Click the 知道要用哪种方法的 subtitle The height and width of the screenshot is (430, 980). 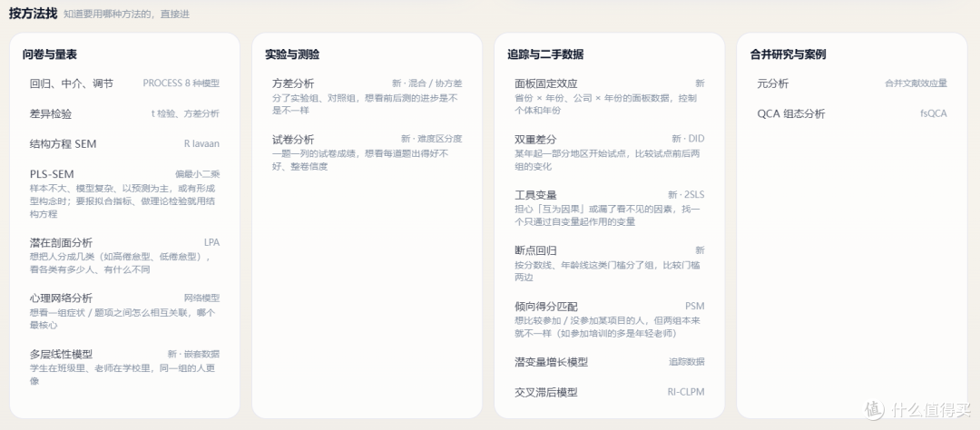[127, 14]
